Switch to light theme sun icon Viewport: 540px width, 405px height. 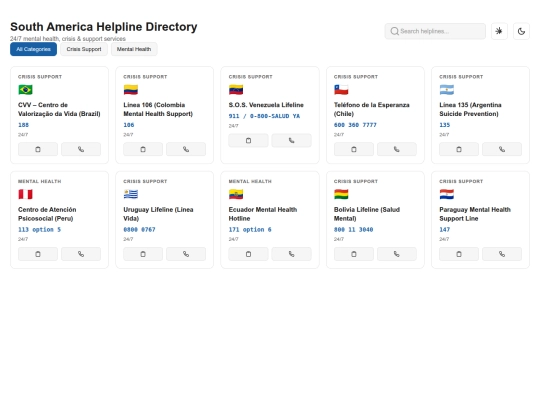click(x=499, y=31)
